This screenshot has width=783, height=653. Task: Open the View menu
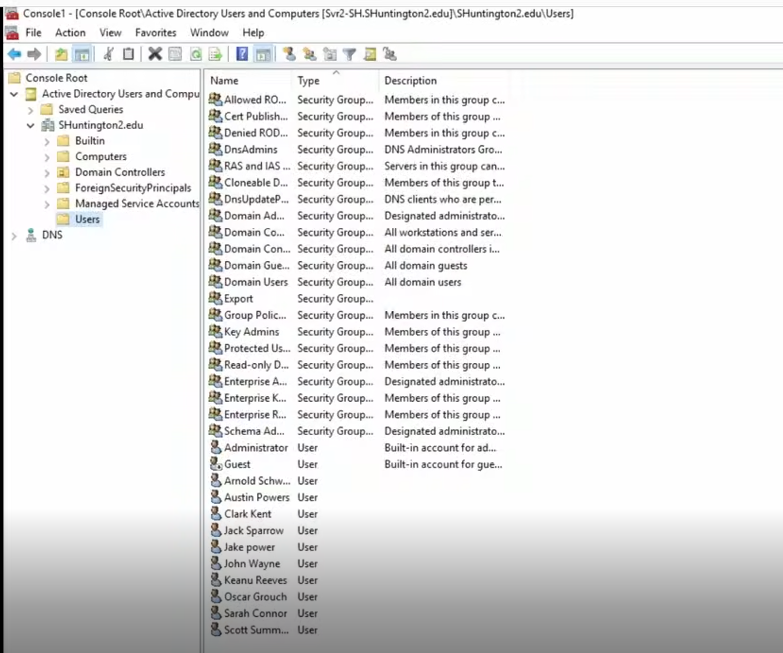pyautogui.click(x=110, y=33)
